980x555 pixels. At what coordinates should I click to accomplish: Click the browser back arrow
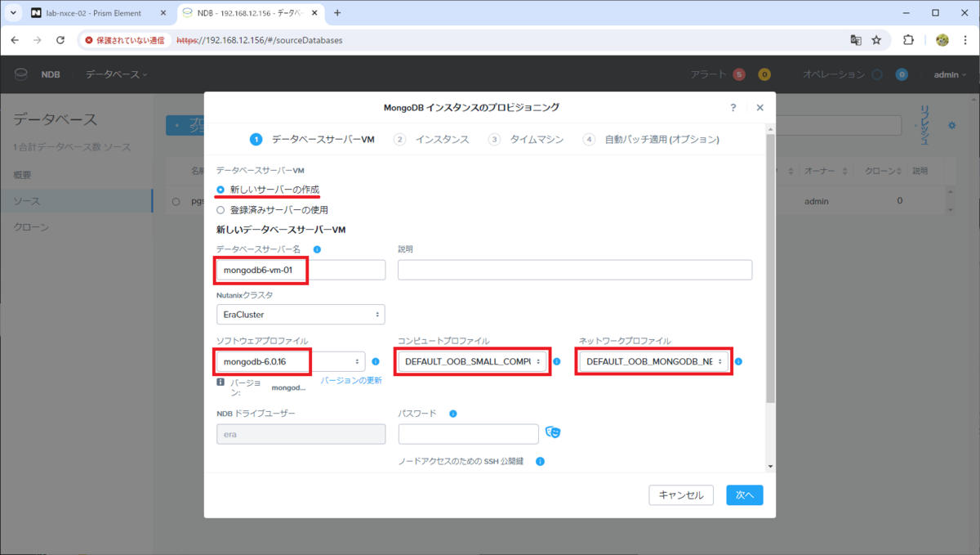click(15, 40)
